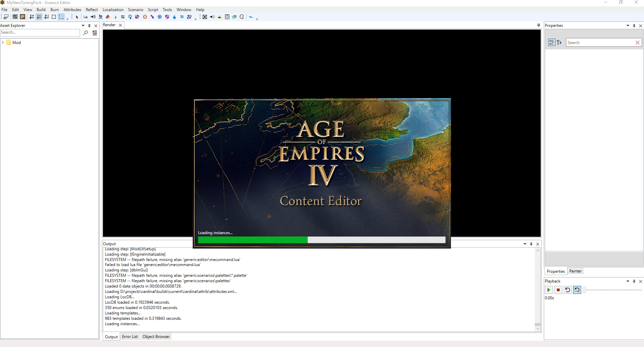Viewport: 644px width, 347px height.
Task: Click the speaker icon beside gear square
Action: (212, 17)
